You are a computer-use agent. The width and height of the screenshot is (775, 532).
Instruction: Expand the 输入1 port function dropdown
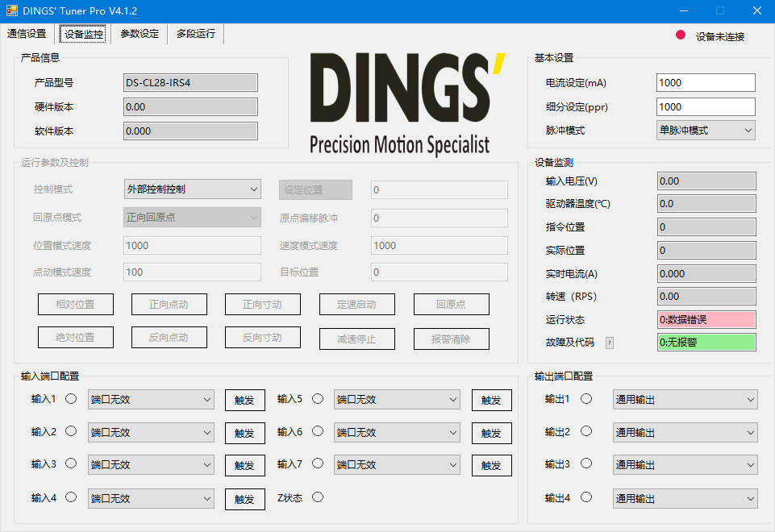[151, 400]
